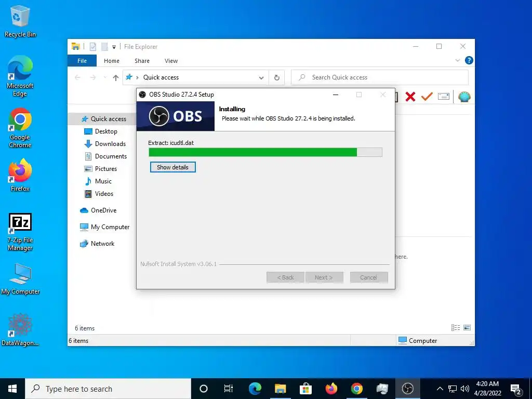This screenshot has height=399, width=532.
Task: Open Chrome from the taskbar
Action: point(356,389)
